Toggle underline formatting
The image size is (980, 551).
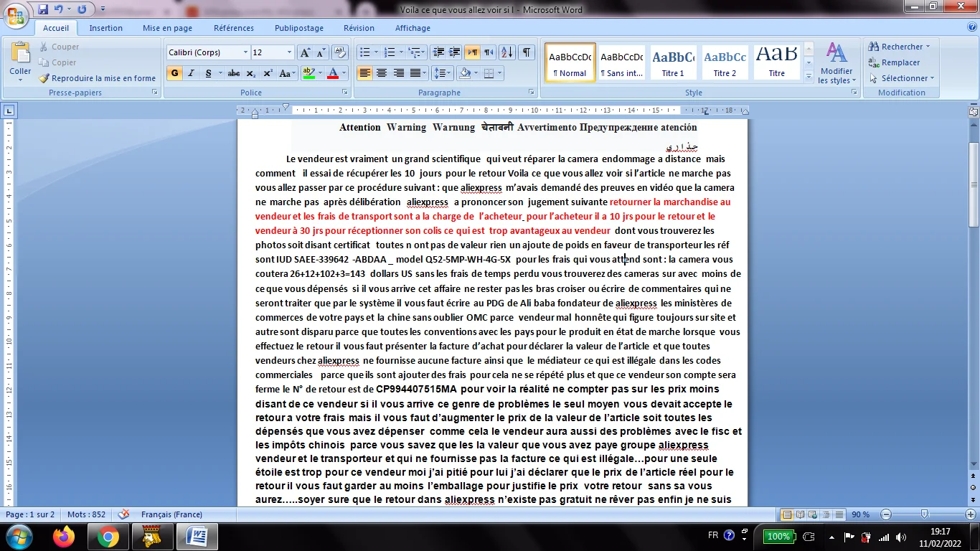[208, 73]
